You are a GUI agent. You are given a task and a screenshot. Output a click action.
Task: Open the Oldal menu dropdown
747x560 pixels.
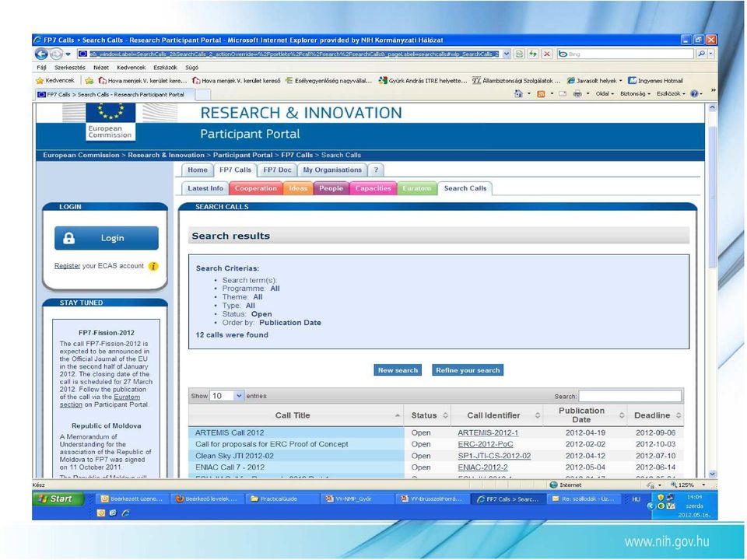coord(605,94)
